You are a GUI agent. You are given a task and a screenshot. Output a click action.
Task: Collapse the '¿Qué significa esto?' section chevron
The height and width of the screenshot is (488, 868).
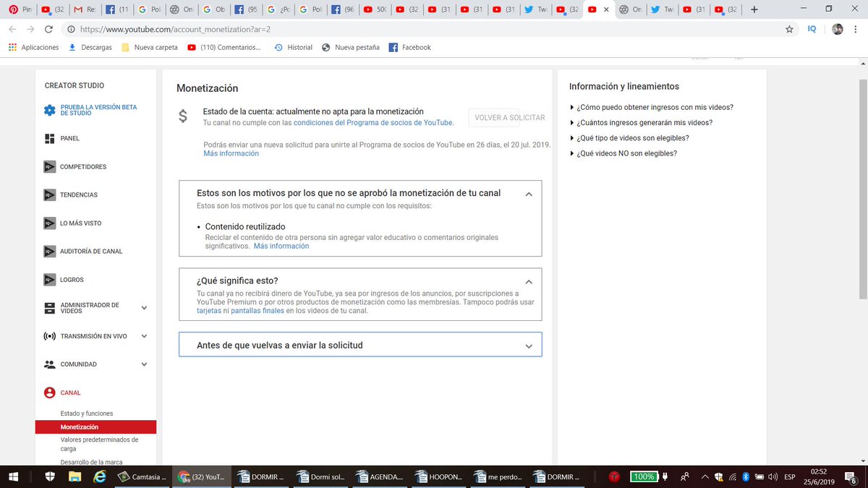pyautogui.click(x=529, y=282)
